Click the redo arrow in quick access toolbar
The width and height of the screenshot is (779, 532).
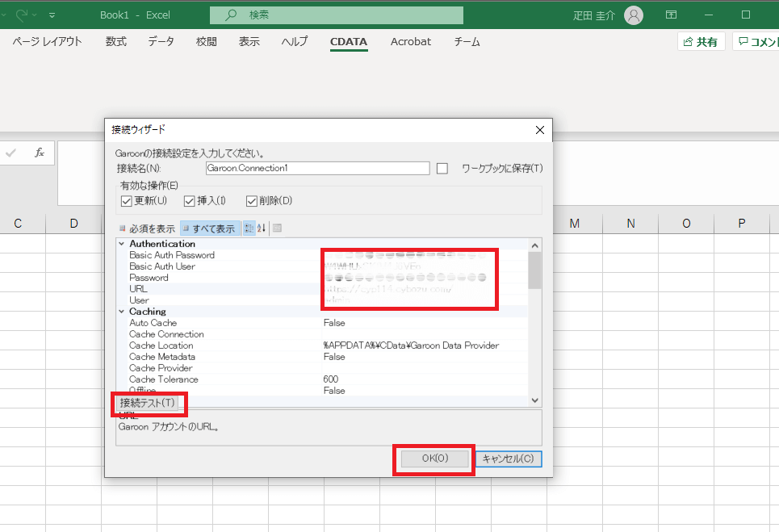click(22, 15)
